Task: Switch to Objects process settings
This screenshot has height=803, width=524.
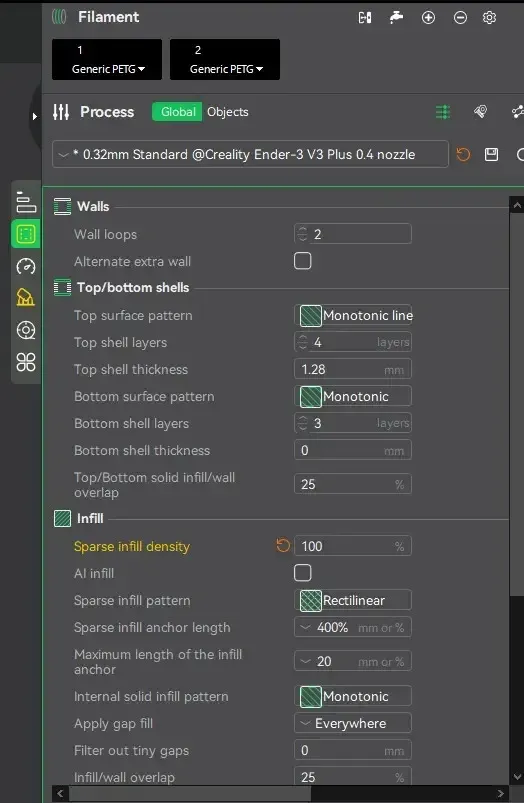Action: click(227, 112)
